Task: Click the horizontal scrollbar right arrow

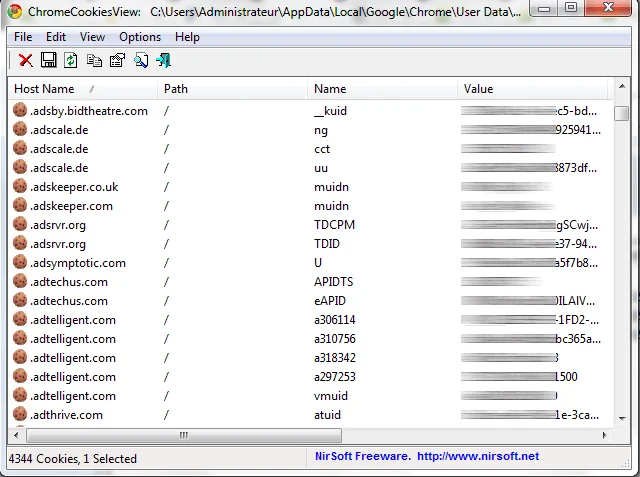Action: pos(604,435)
